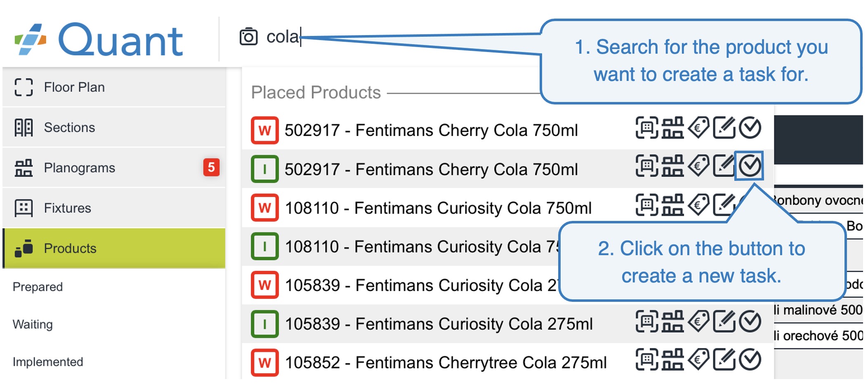Click the Quant logo
Image resolution: width=868 pixels, height=384 pixels.
coord(99,40)
